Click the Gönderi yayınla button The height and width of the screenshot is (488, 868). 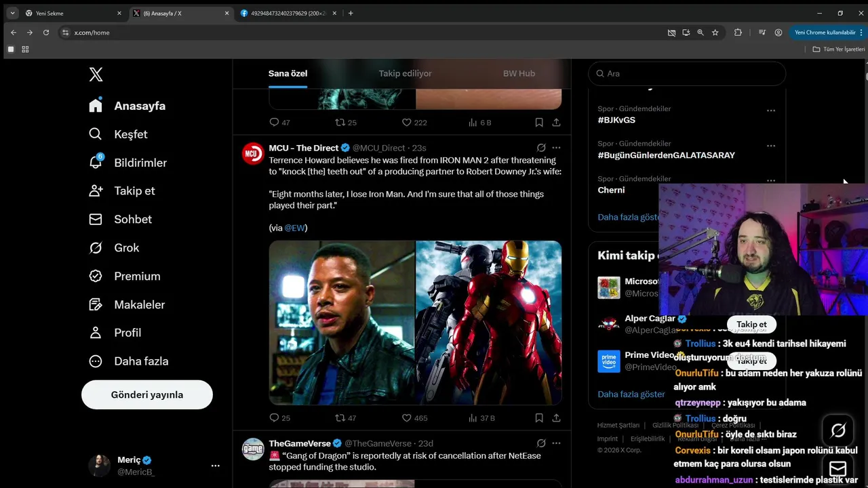(x=147, y=394)
